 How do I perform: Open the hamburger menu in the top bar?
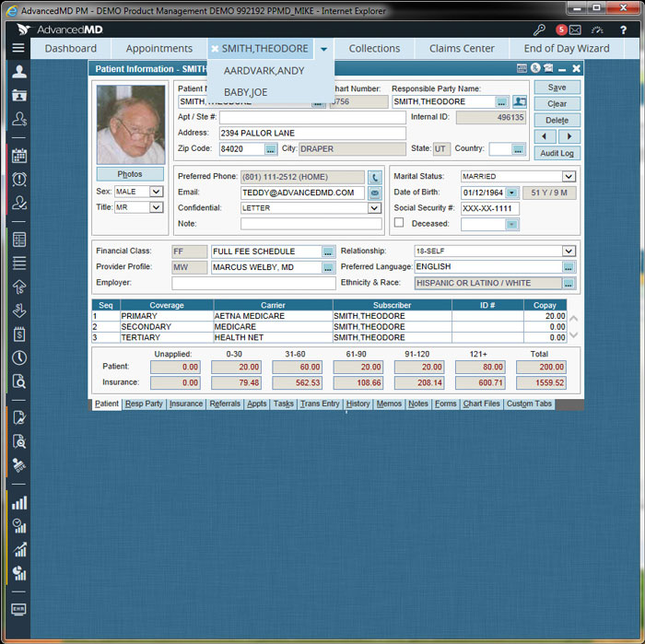18,48
